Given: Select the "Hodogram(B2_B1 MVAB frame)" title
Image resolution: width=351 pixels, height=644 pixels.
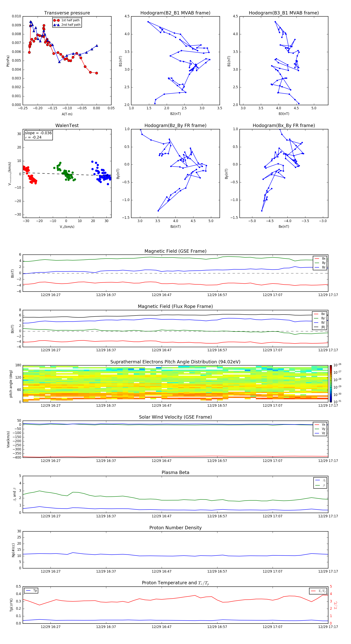Looking at the screenshot, I should (175, 13).
